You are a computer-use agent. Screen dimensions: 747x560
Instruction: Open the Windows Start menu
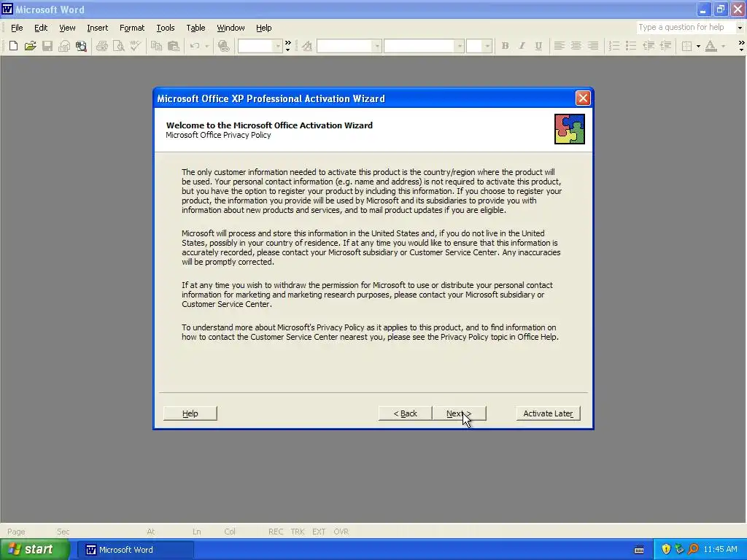pos(35,550)
